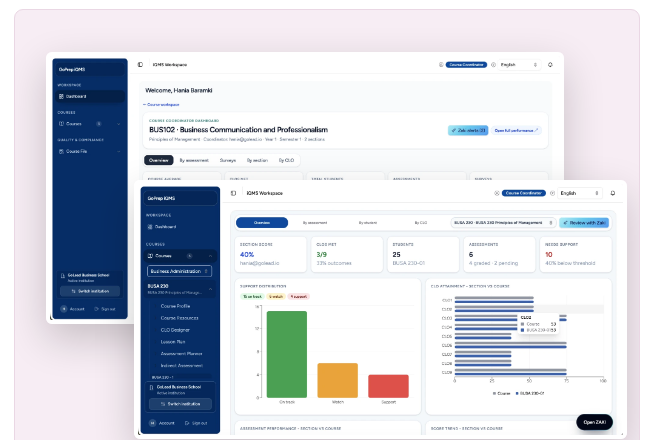The image size is (660, 440).
Task: Click info icon beside English in front window
Action: coord(552,193)
